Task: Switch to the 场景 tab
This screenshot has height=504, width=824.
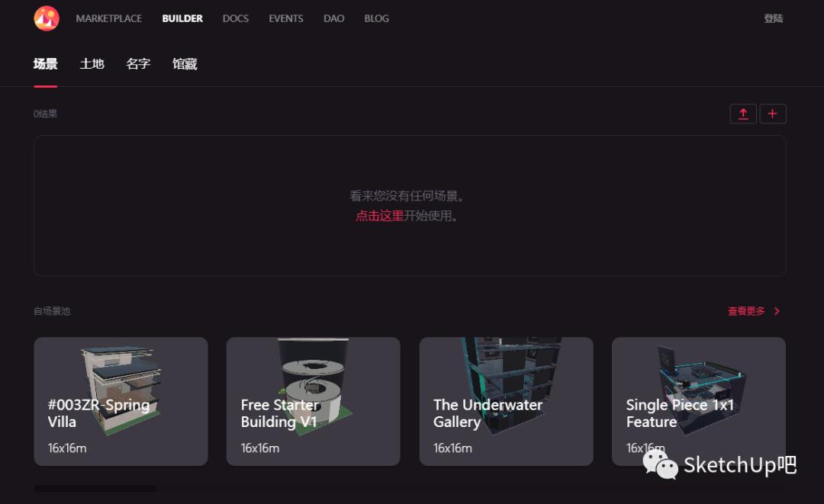Action: (46, 64)
